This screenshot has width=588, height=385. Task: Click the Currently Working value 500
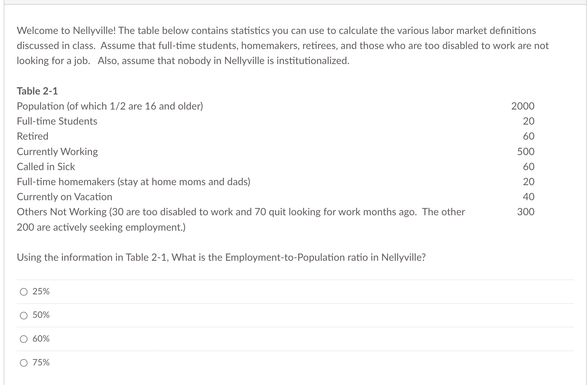[526, 152]
